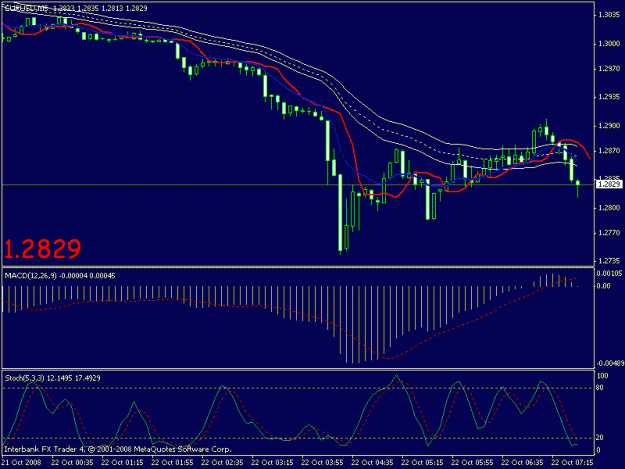This screenshot has height=469, width=625.
Task: Click the 22 Oct 05:55 time label
Action: point(472,463)
